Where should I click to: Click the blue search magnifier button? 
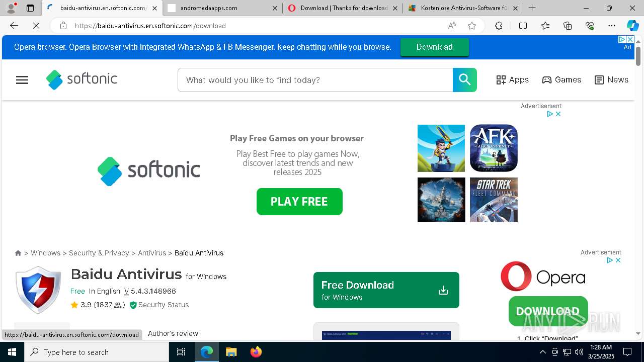[464, 80]
